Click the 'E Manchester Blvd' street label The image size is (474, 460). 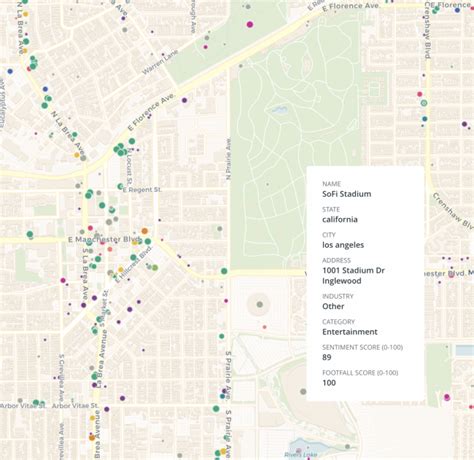point(105,240)
